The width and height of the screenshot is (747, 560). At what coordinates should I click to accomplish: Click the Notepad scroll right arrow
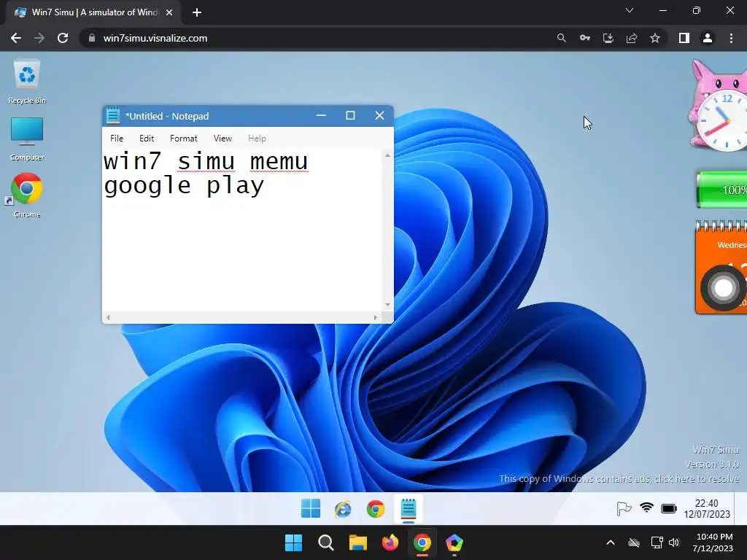pyautogui.click(x=376, y=317)
